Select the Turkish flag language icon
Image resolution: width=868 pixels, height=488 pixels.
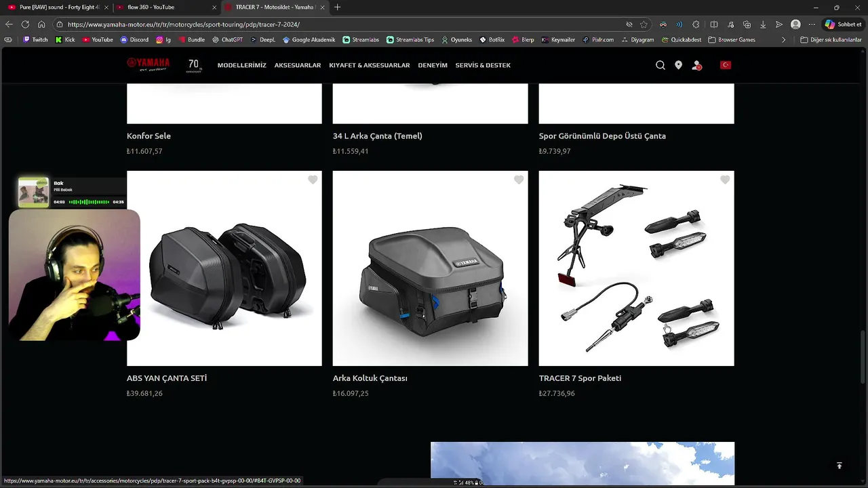pos(726,65)
